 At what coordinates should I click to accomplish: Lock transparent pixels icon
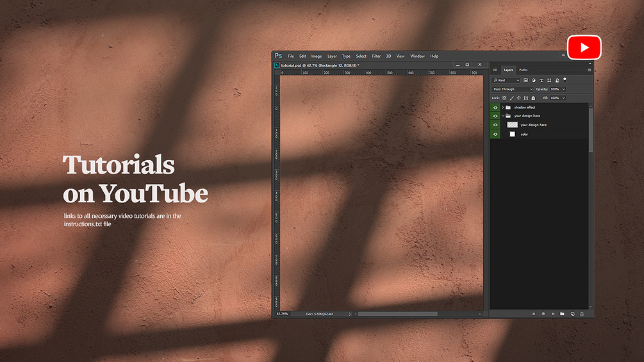pos(504,98)
